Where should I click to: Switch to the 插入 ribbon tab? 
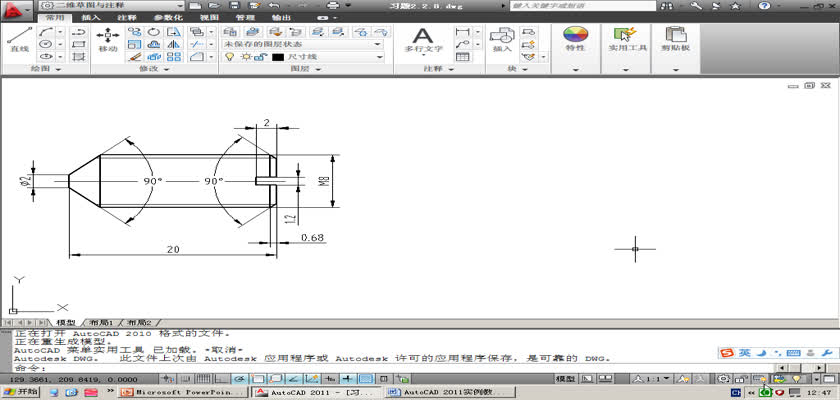[91, 18]
